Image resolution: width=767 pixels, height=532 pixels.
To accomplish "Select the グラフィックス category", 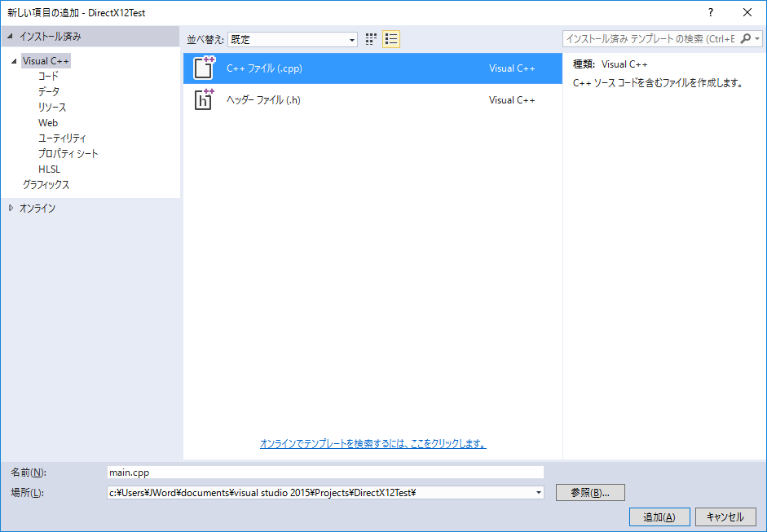I will (46, 185).
